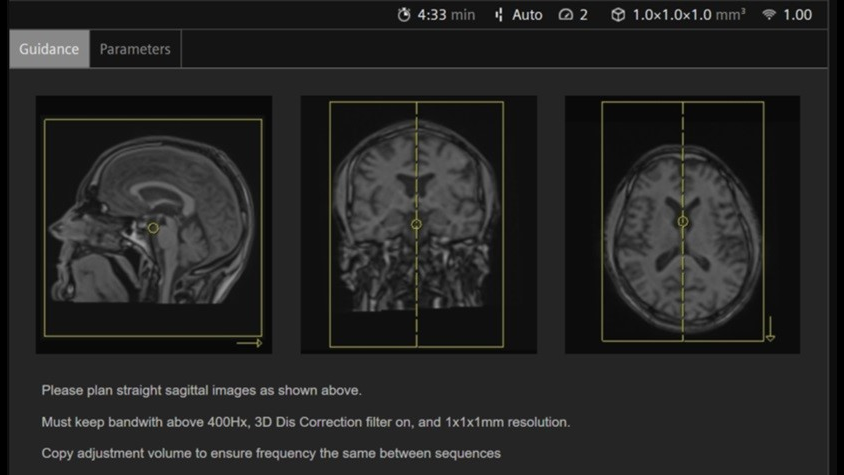Click center marker on coronal image
The image size is (844, 475).
click(x=417, y=225)
